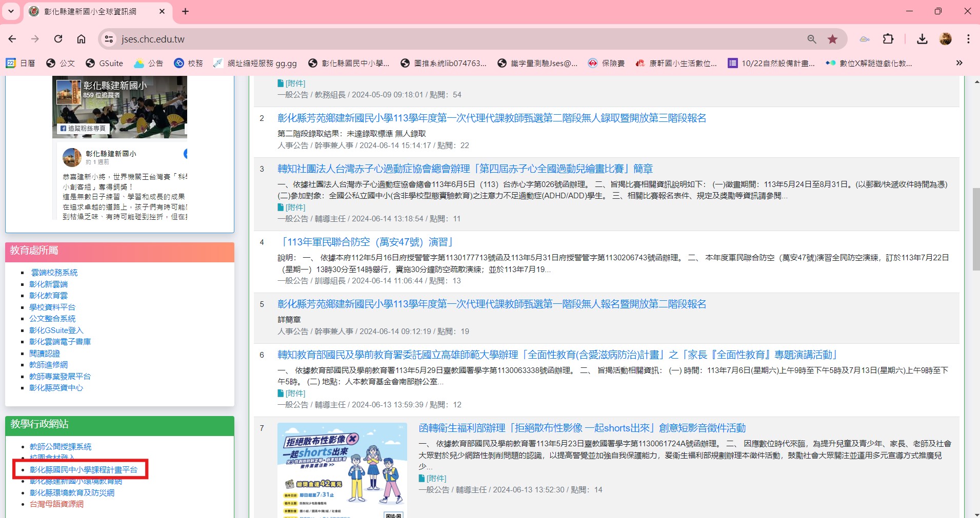The image size is (980, 518).
Task: Open the 赤子心全國過動兒繪畫比賽 announcement
Action: (x=465, y=169)
